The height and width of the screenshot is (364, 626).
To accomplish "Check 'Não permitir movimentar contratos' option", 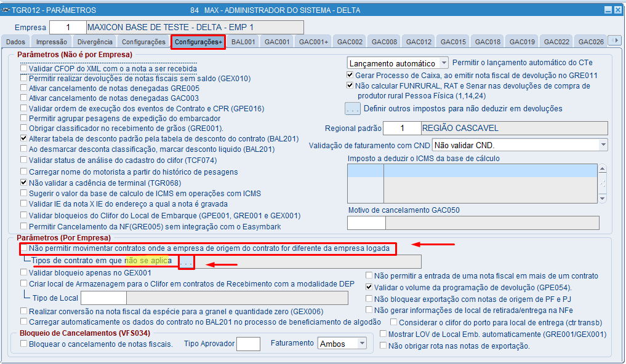I will (x=24, y=248).
